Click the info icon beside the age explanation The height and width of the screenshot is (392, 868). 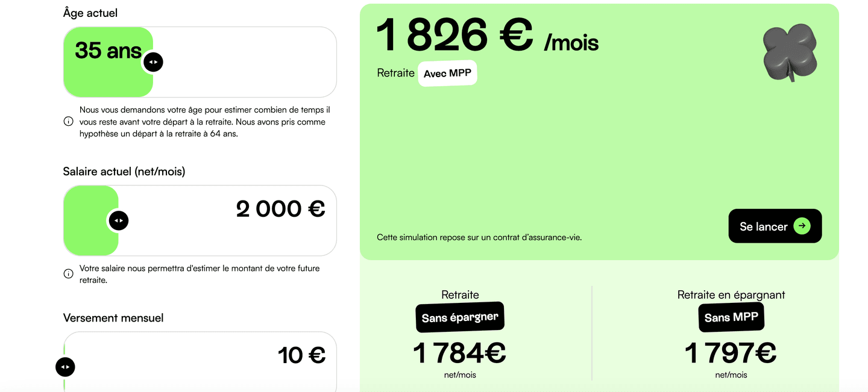tap(68, 122)
